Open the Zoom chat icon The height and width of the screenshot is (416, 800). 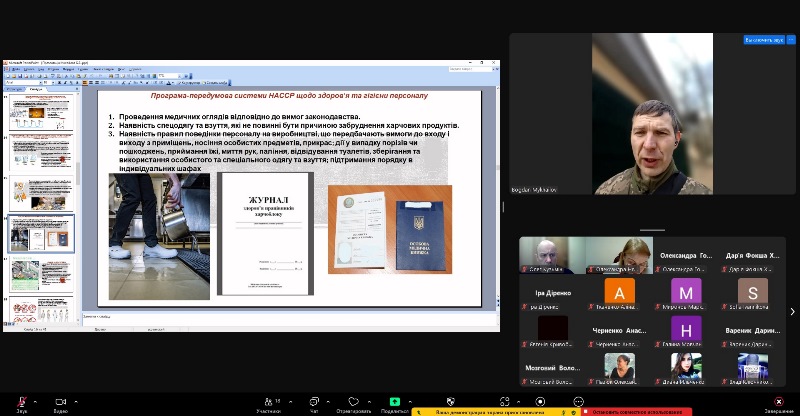coord(313,400)
